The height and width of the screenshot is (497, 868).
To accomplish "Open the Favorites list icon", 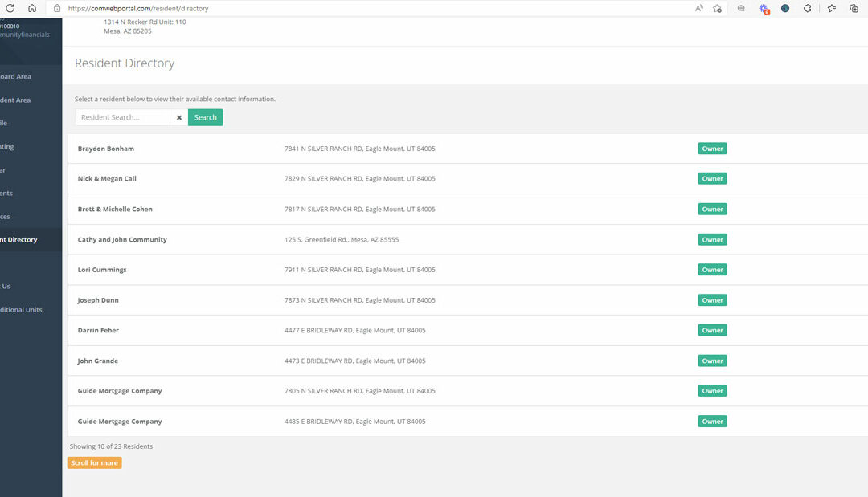I will coord(832,8).
